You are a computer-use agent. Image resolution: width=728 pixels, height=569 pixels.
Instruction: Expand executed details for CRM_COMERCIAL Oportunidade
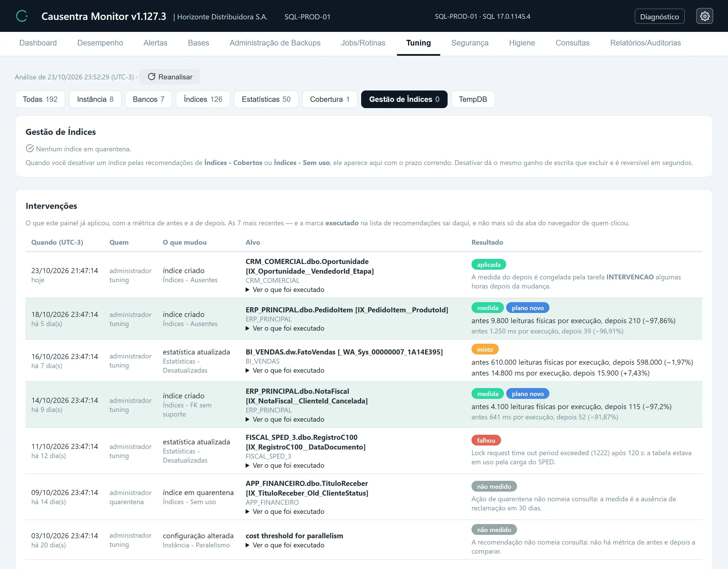tap(285, 290)
